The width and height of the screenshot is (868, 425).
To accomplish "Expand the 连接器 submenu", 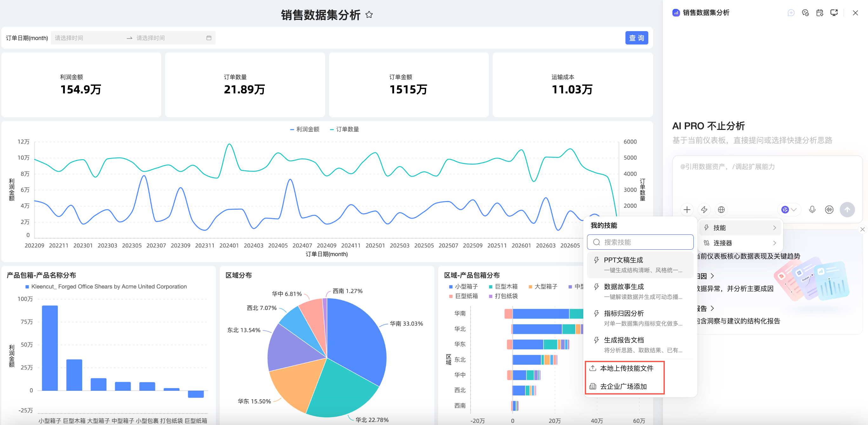I will coord(741,243).
